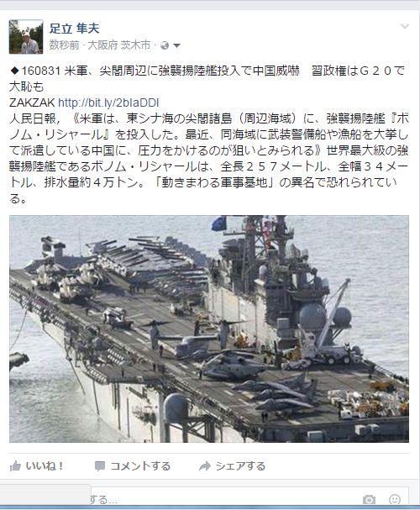Viewport: 420px width, 510px height.
Task: Open the bit.ly/2bIaDDI link
Action: click(108, 103)
